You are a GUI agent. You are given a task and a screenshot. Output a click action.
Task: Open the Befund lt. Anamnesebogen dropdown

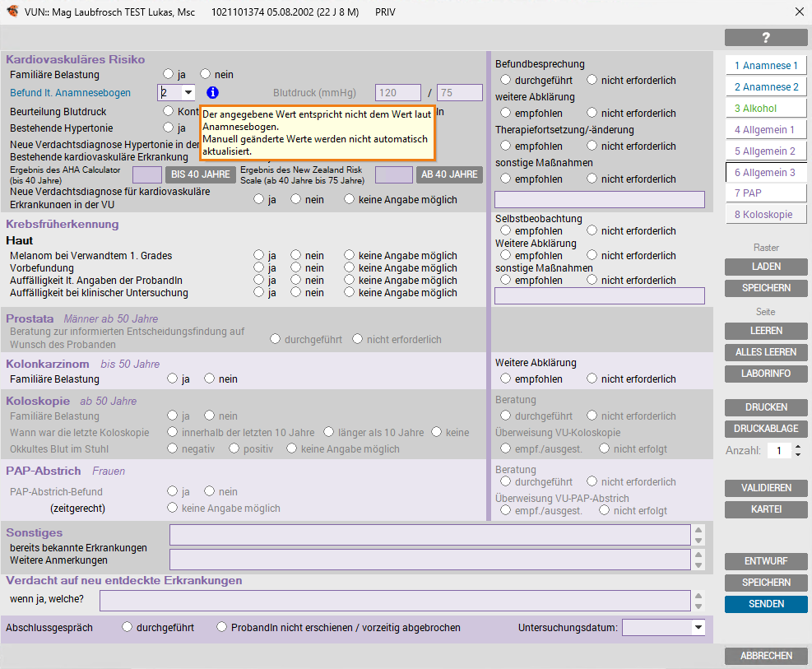click(x=188, y=93)
